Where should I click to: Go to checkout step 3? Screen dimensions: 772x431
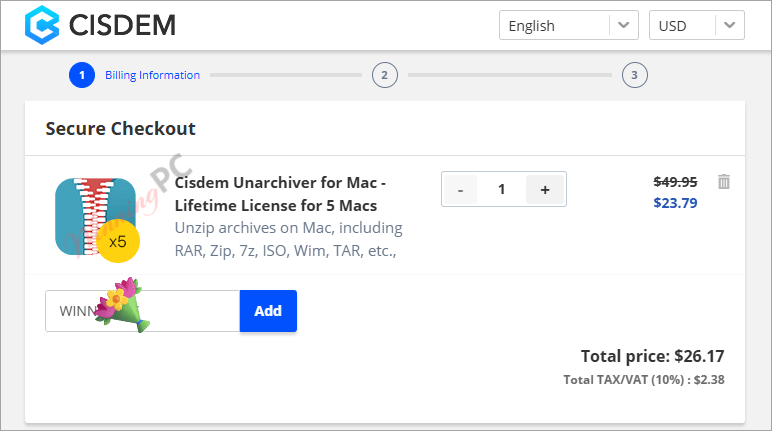[635, 75]
